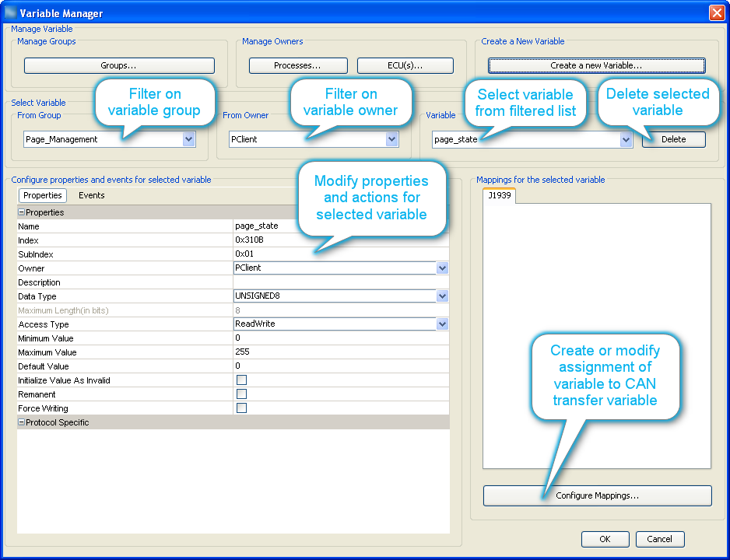Confirm with the OK button
The image size is (730, 560).
(x=605, y=539)
